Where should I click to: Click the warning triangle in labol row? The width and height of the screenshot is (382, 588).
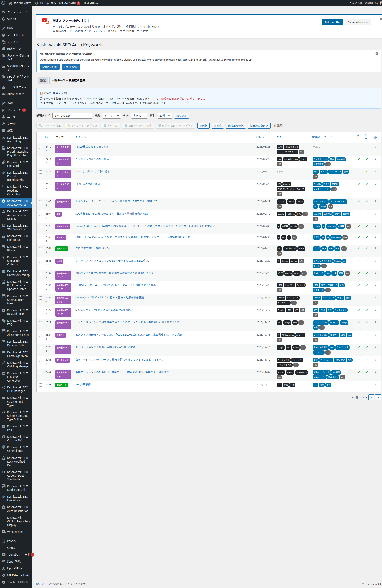point(366,172)
